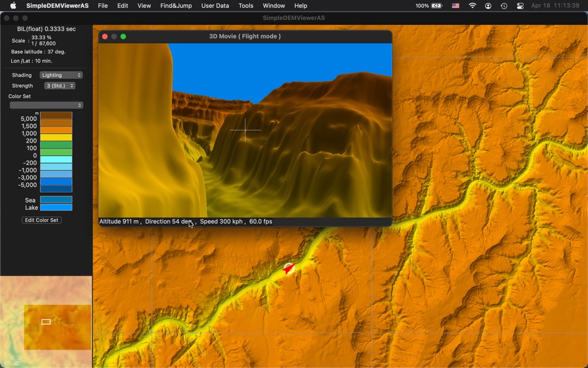Open the Strength dropdown set to 3 (Std.)

(x=59, y=85)
